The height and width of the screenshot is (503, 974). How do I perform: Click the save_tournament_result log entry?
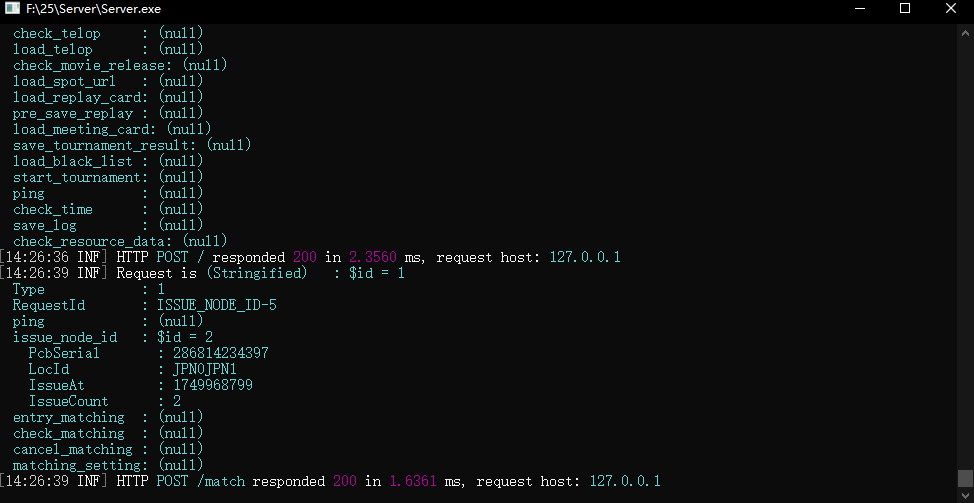point(132,145)
